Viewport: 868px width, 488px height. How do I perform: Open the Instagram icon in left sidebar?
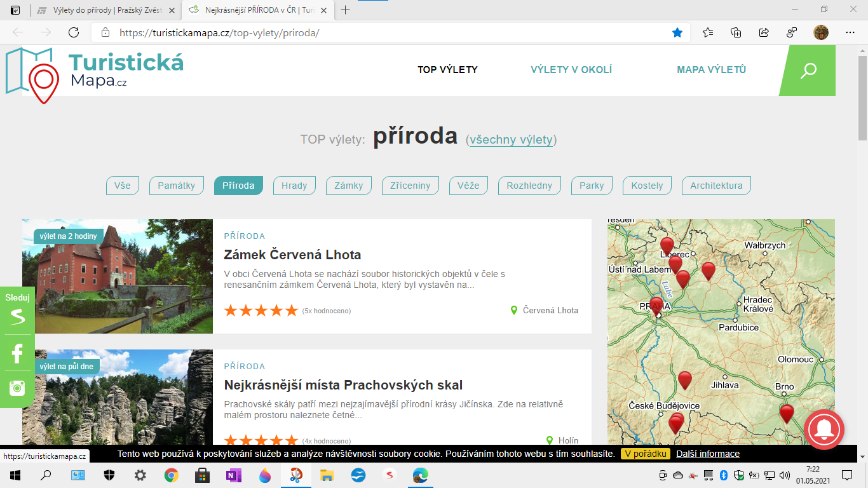click(17, 388)
